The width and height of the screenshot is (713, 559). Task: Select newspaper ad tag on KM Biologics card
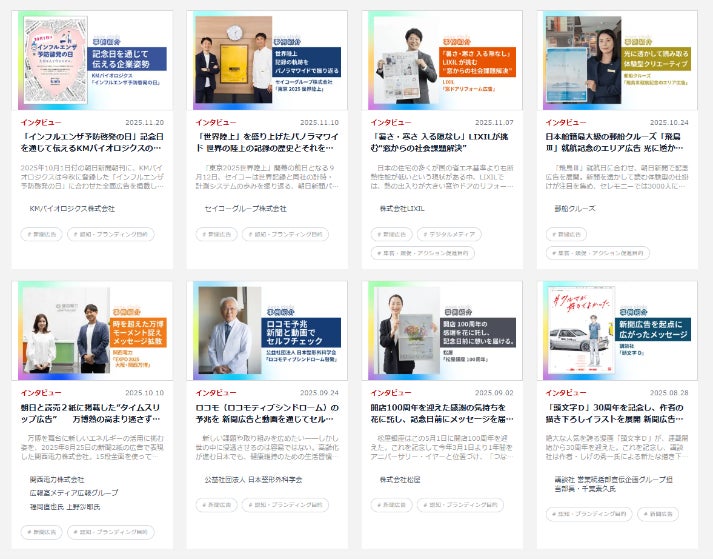click(41, 234)
